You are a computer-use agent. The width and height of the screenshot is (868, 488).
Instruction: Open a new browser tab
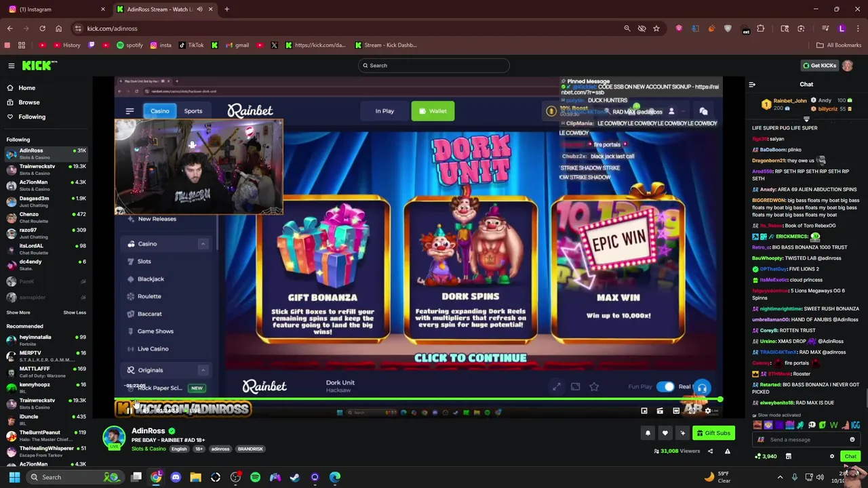pos(226,9)
